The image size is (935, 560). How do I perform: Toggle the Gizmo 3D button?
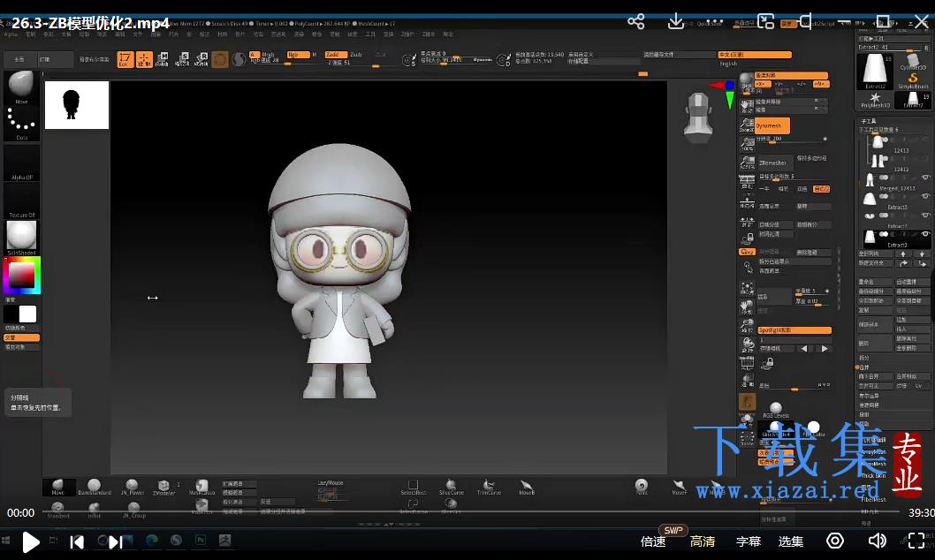point(220,59)
